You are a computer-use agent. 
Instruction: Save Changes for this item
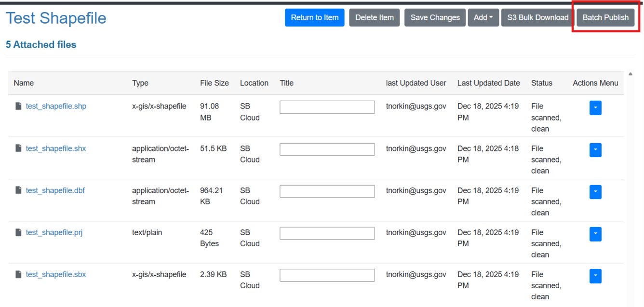[434, 17]
